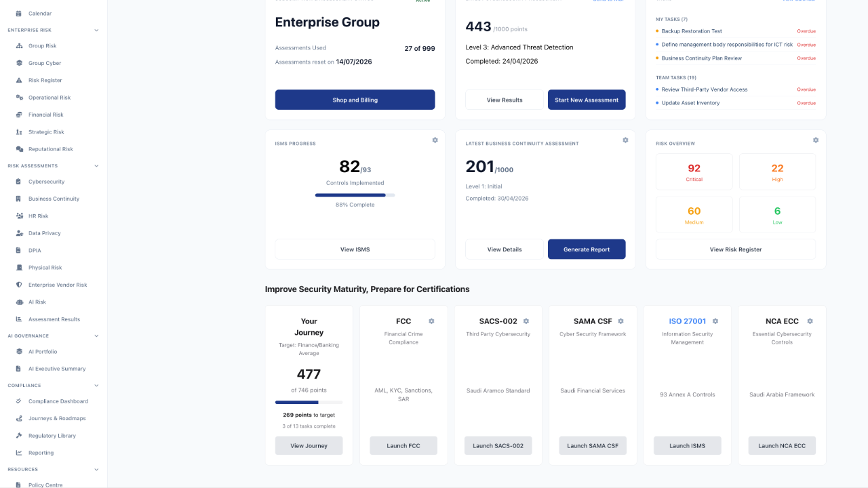Collapse the Enterprise Risk sidebar section
Image resolution: width=868 pixels, height=488 pixels.
click(96, 30)
